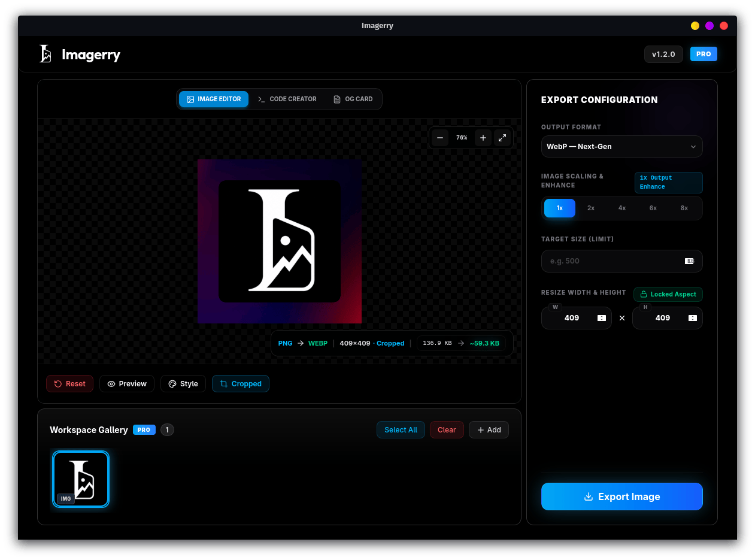Viewport: 755px width, 560px height.
Task: Click the 136.9 KB original size text
Action: [437, 344]
